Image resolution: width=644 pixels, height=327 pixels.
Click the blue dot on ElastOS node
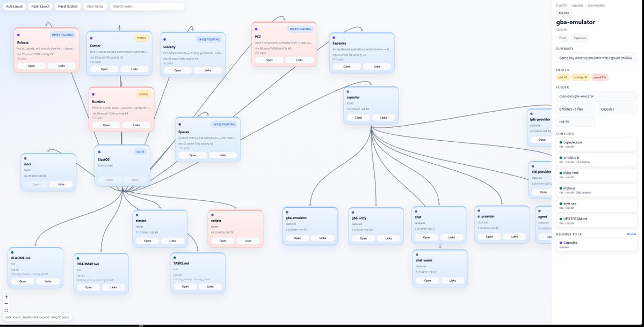(x=99, y=152)
